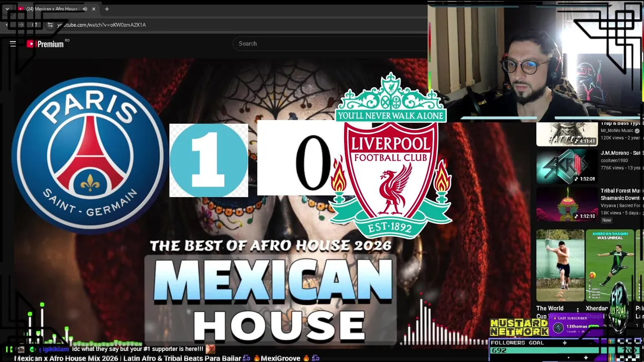This screenshot has height=362, width=644.
Task: Click the PSG logo overlay
Action: pyautogui.click(x=90, y=155)
